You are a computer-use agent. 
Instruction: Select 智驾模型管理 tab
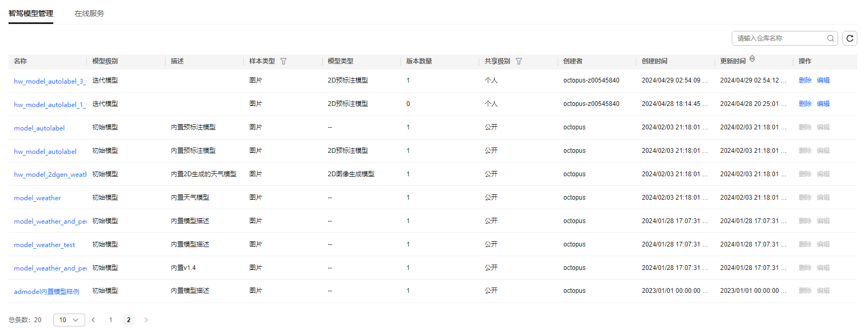click(31, 13)
